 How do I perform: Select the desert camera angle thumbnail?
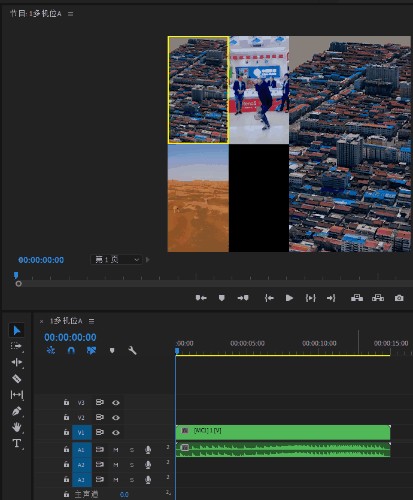pyautogui.click(x=198, y=198)
